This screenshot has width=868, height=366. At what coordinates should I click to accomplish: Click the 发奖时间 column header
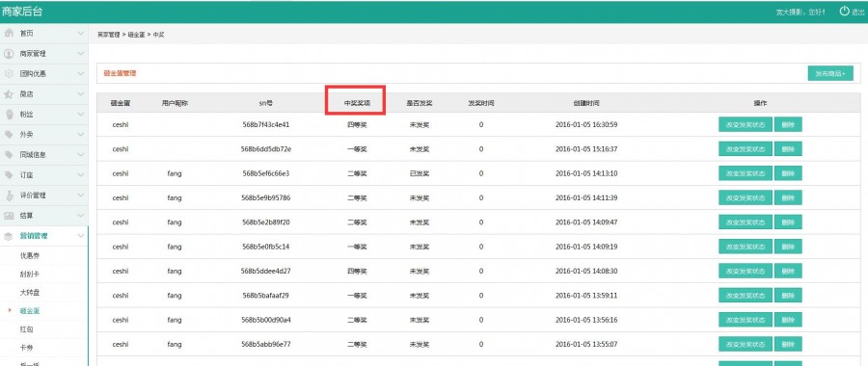tap(481, 103)
